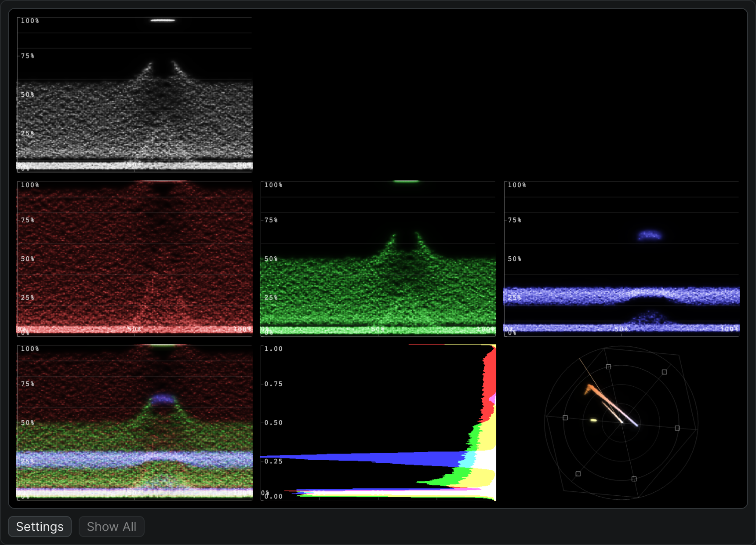756x545 pixels.
Task: Select the circular vectorscope display
Action: pyautogui.click(x=622, y=422)
